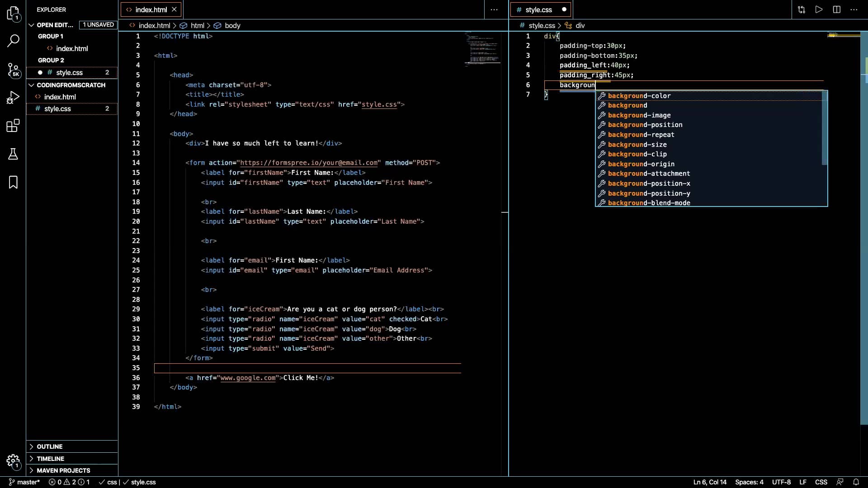Screen dimensions: 868x488
Task: Open the errors and warnings indicator
Action: tap(68, 482)
